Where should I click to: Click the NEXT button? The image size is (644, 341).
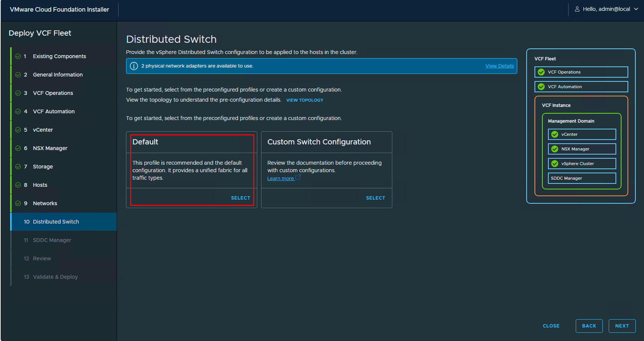click(622, 326)
